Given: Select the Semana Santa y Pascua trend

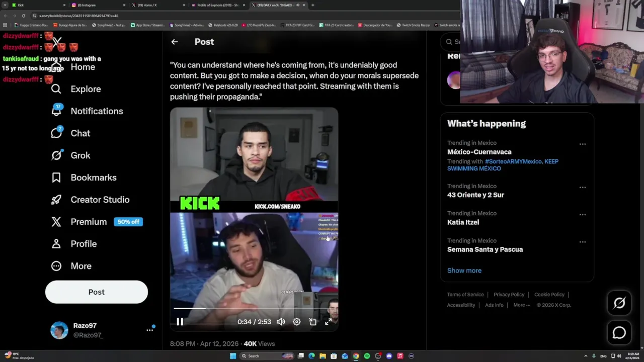Looking at the screenshot, I should point(485,249).
